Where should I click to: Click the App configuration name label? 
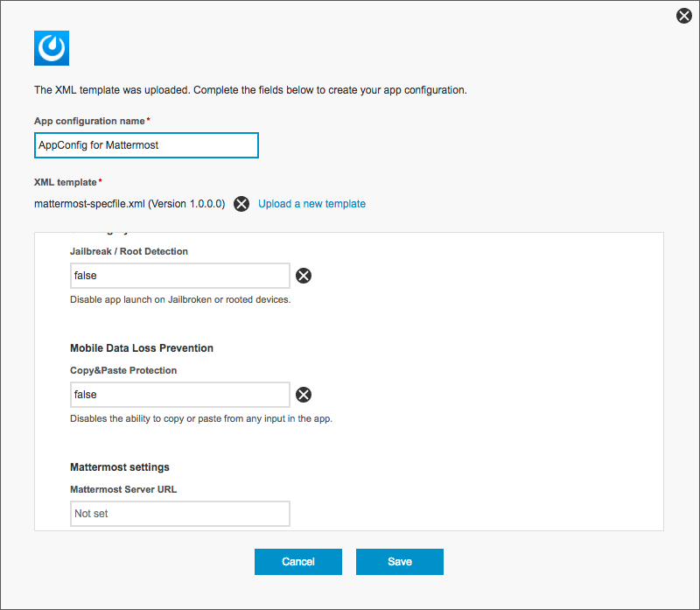pos(89,121)
